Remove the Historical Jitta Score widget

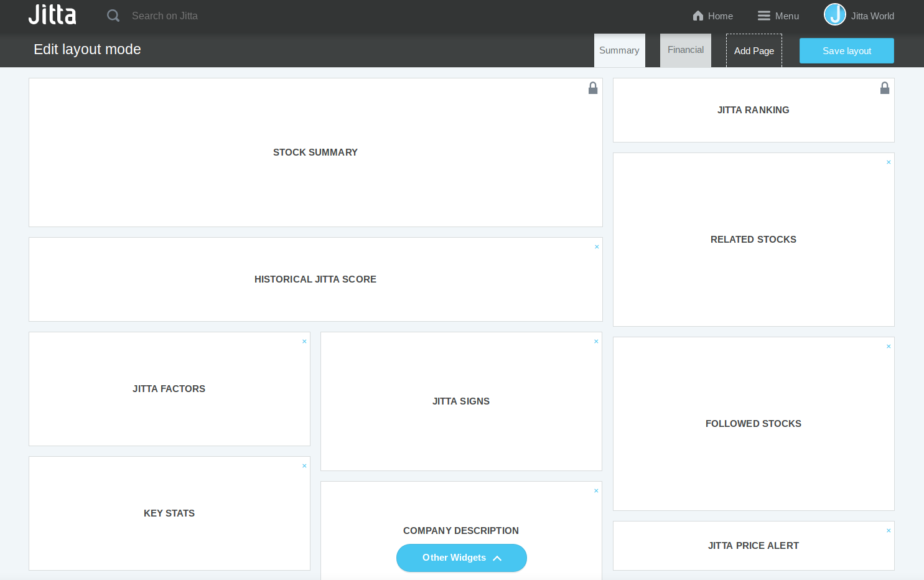pos(597,247)
